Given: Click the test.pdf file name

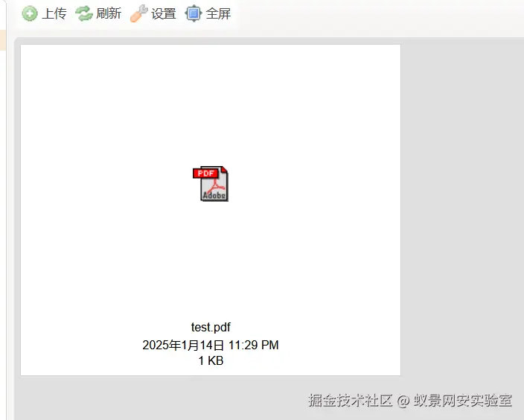Looking at the screenshot, I should tap(211, 327).
